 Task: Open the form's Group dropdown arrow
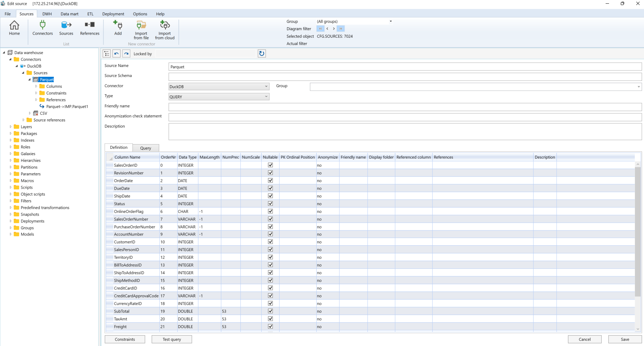click(x=638, y=87)
